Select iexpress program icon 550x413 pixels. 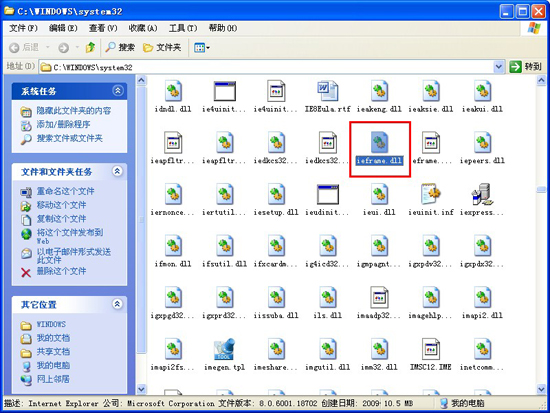pyautogui.click(x=483, y=194)
